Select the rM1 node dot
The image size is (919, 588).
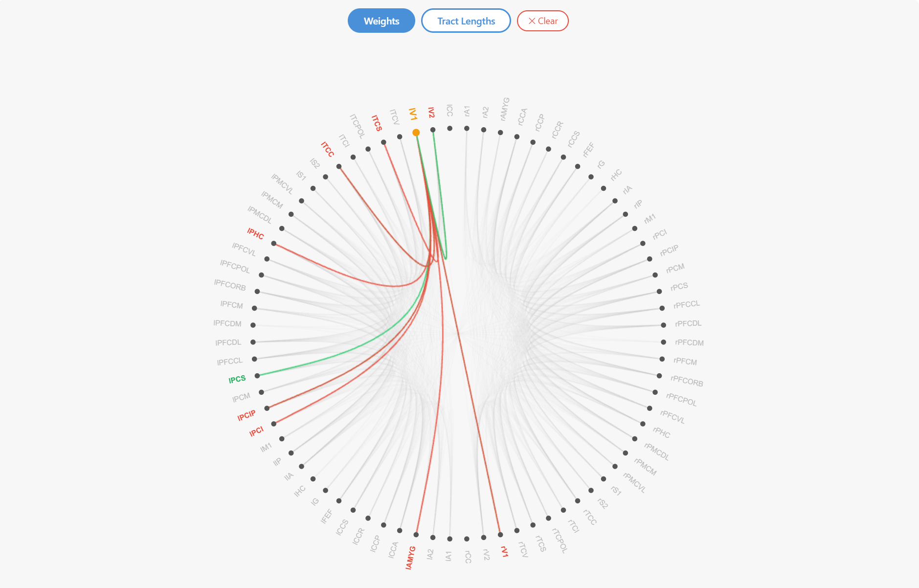pos(635,228)
